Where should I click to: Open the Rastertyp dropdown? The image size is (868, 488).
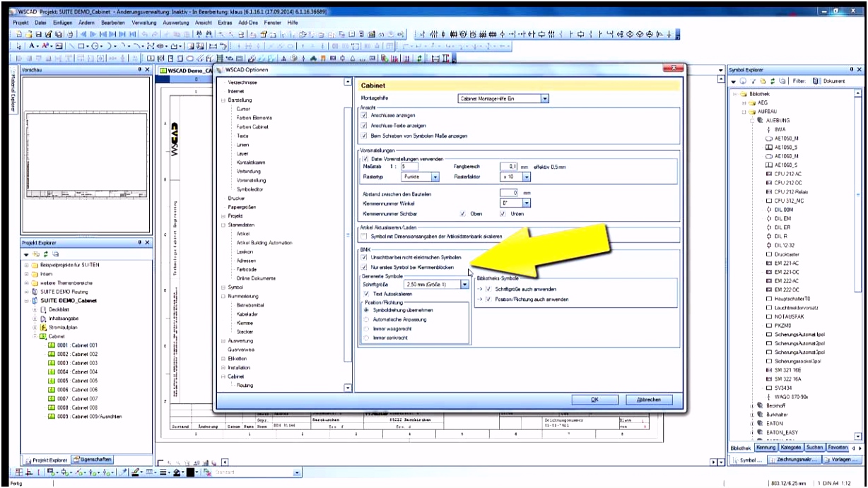[435, 177]
